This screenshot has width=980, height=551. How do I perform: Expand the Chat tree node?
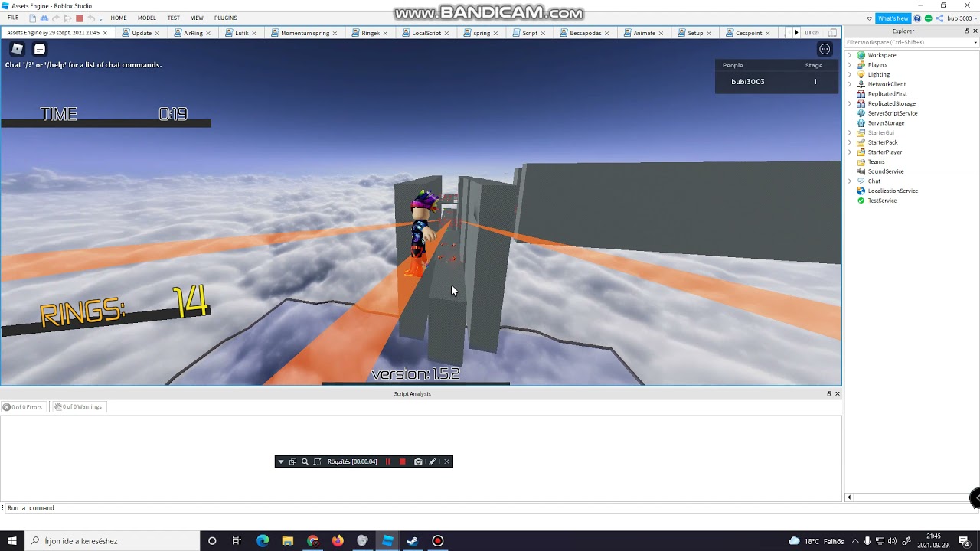(x=850, y=181)
